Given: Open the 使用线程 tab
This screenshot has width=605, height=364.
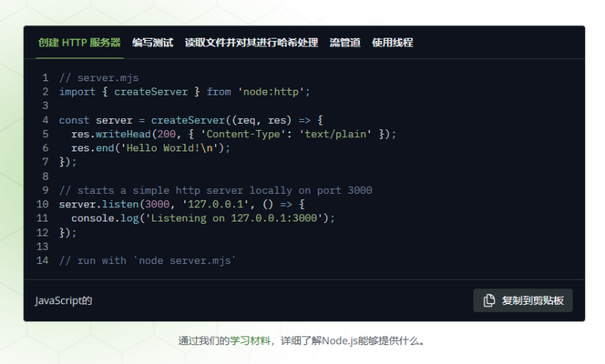Looking at the screenshot, I should (392, 43).
